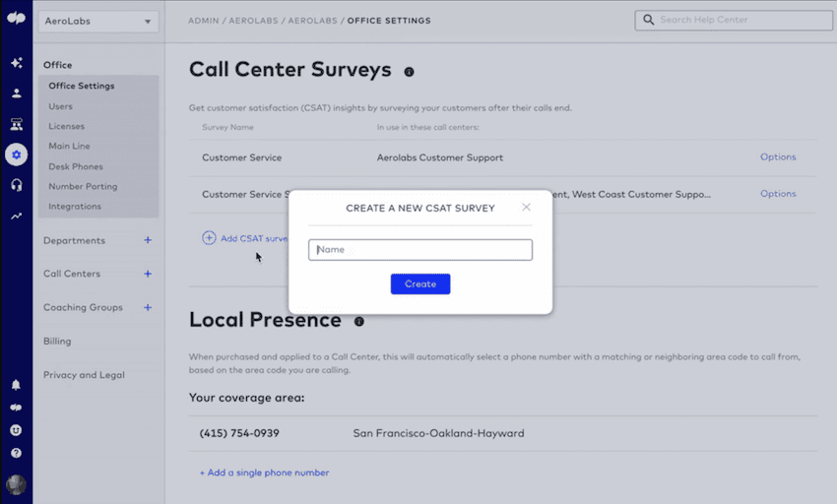Click the survey Name input field
837x504 pixels.
[420, 250]
